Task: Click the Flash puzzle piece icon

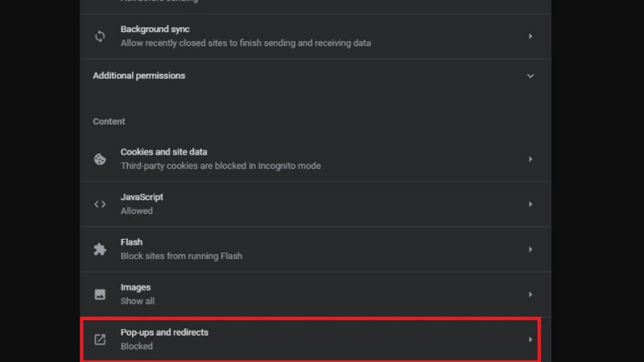Action: coord(100,249)
